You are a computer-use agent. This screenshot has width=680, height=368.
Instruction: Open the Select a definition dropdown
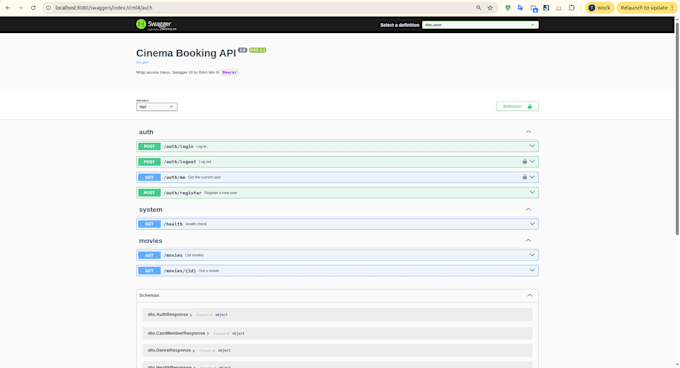[x=480, y=25]
